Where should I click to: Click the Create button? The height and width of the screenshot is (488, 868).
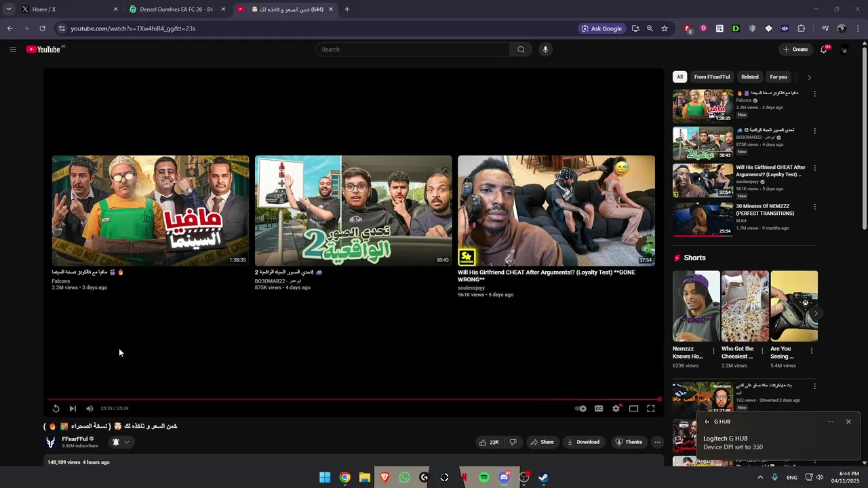(x=795, y=49)
